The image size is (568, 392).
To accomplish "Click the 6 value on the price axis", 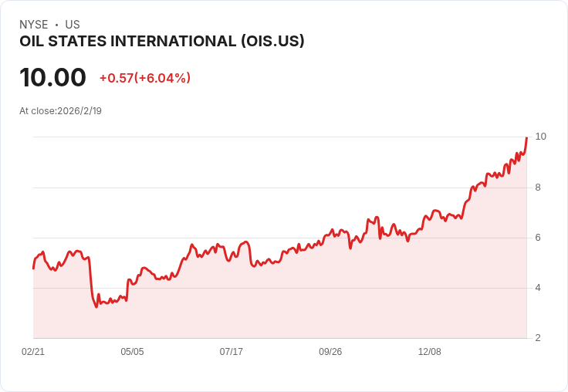I will 538,238.
